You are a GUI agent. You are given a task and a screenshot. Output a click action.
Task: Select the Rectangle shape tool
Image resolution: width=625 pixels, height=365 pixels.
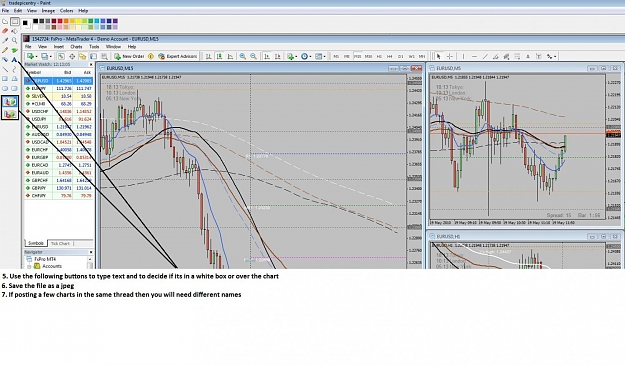(x=5, y=78)
